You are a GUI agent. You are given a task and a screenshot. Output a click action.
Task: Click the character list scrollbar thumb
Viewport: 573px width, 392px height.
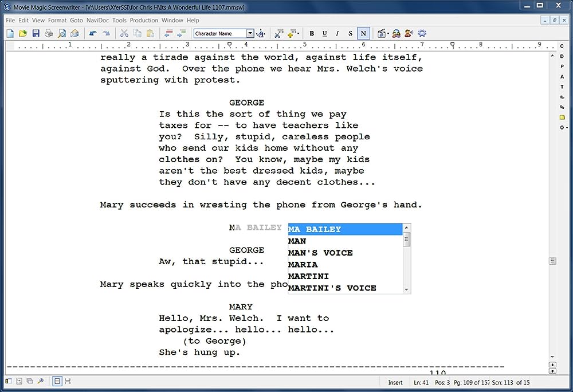406,240
